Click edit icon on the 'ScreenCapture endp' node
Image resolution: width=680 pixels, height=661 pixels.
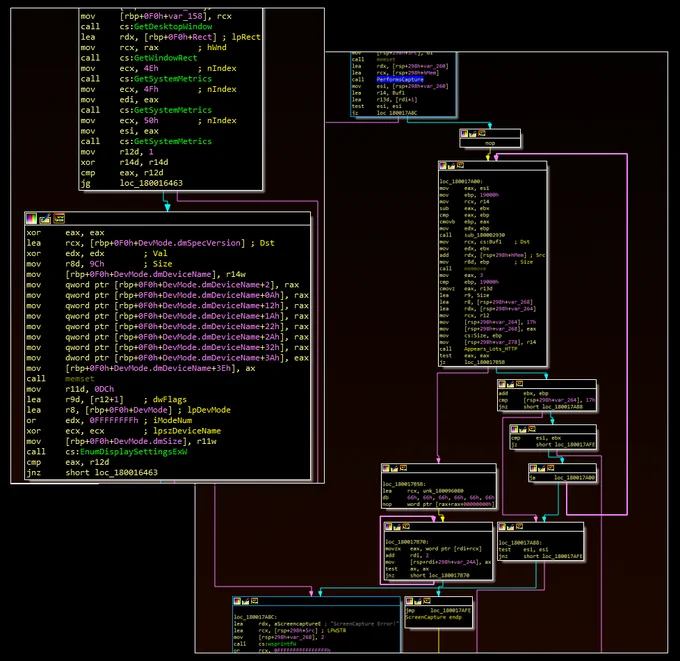(418, 601)
